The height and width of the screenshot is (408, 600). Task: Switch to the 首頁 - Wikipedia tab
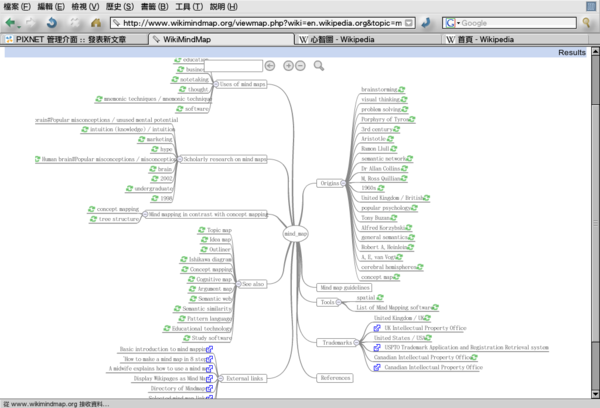515,39
